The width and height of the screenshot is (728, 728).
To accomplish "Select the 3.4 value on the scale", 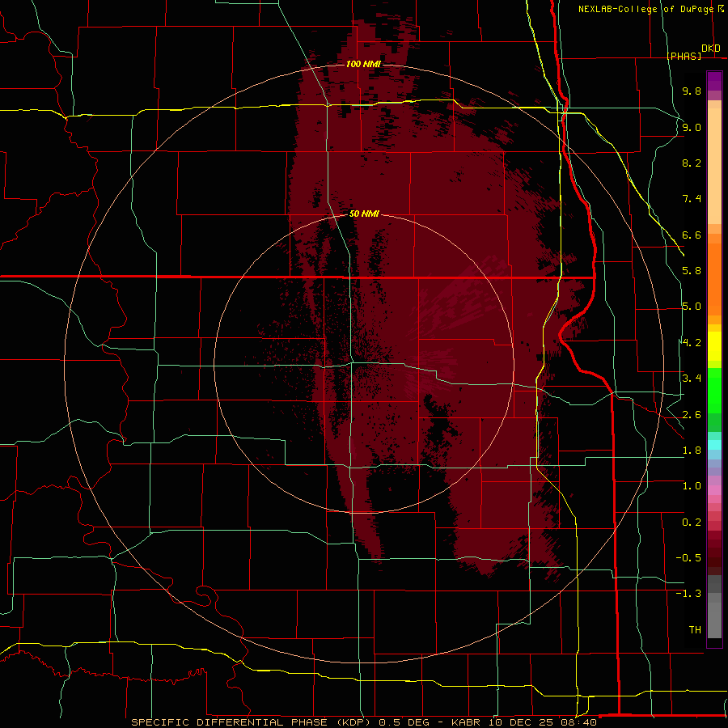I will [692, 379].
